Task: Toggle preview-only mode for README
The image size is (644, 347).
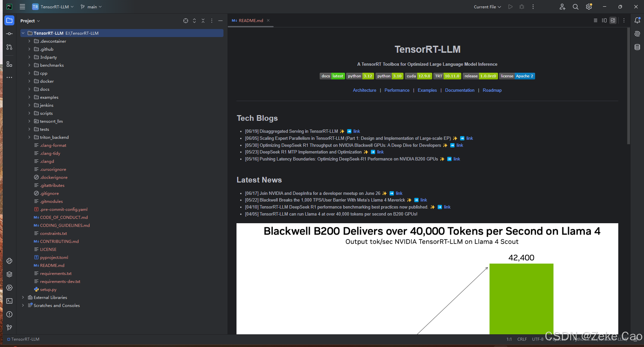Action: click(x=613, y=20)
